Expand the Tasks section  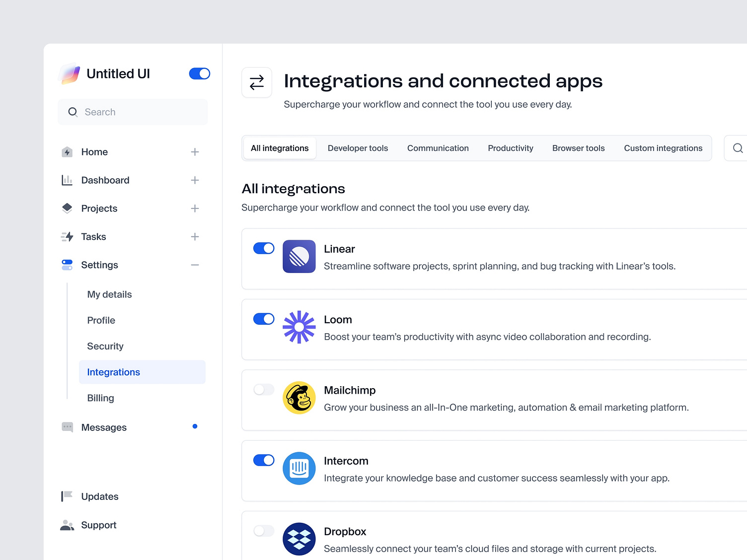point(195,237)
